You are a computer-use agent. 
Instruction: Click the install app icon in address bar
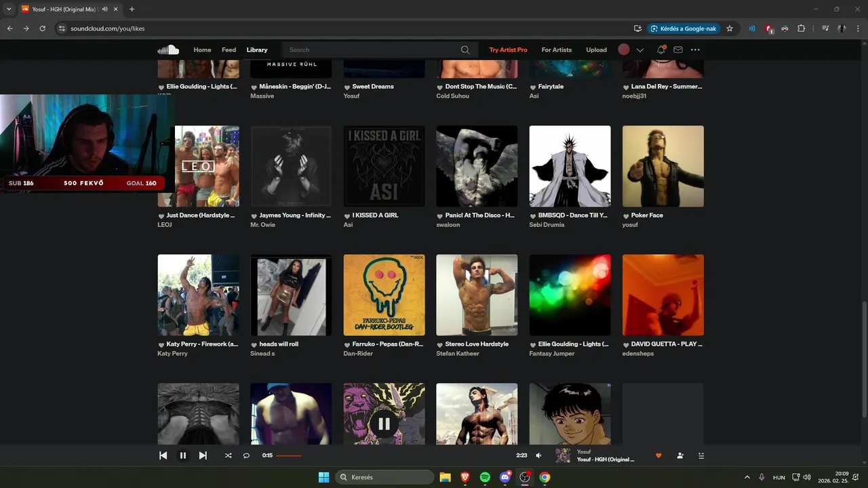(637, 28)
